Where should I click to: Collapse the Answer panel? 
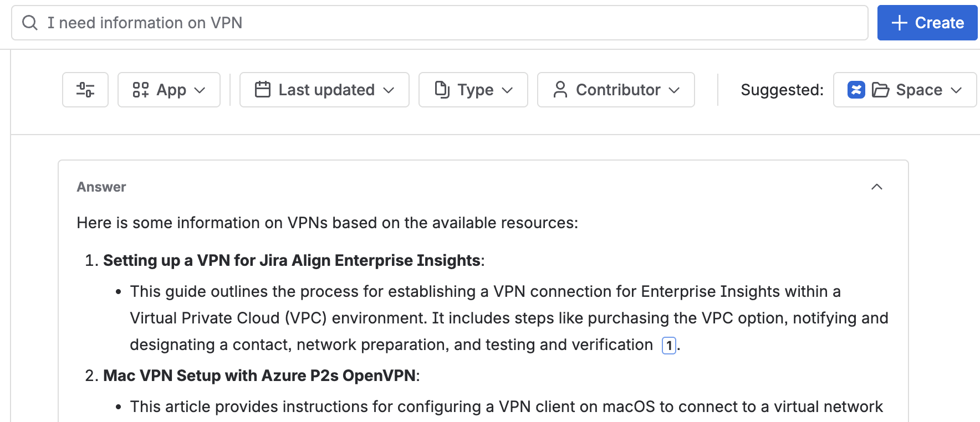(x=876, y=187)
